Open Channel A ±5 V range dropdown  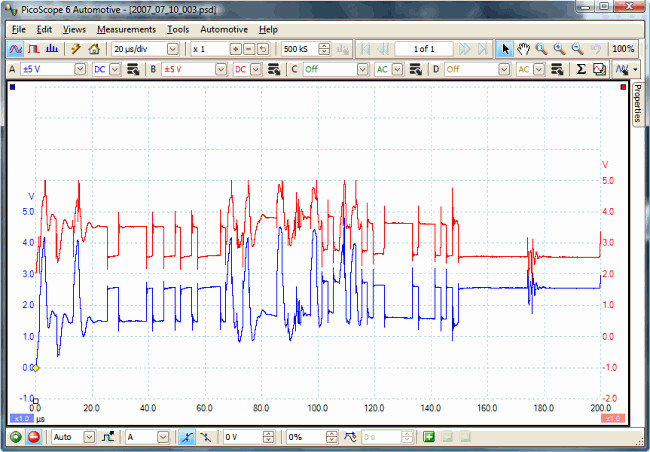tap(79, 69)
